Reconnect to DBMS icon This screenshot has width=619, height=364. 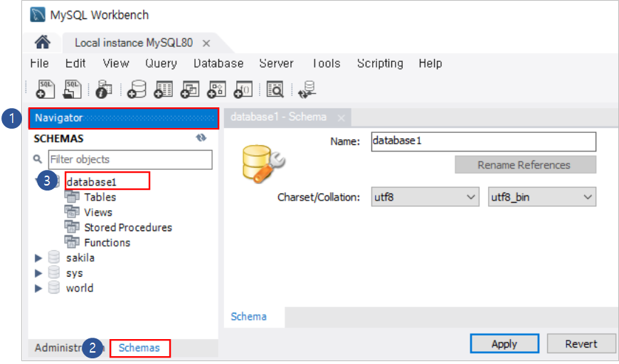click(x=307, y=89)
